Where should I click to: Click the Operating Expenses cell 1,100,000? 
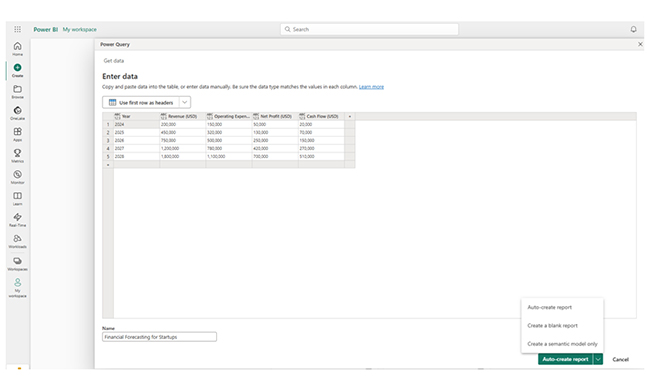click(229, 157)
